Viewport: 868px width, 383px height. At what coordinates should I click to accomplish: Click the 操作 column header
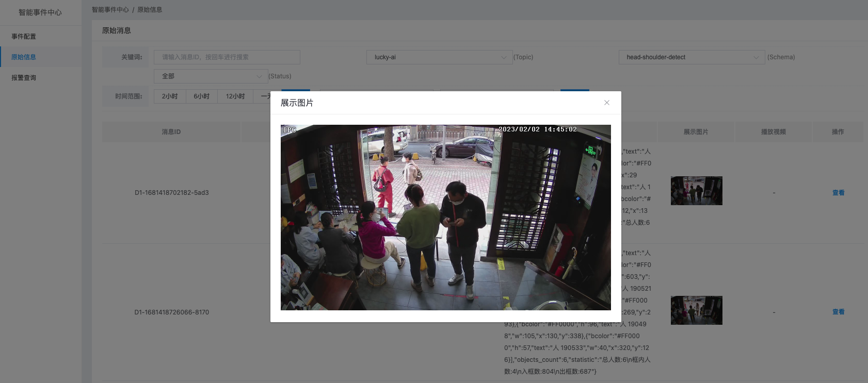coord(838,132)
